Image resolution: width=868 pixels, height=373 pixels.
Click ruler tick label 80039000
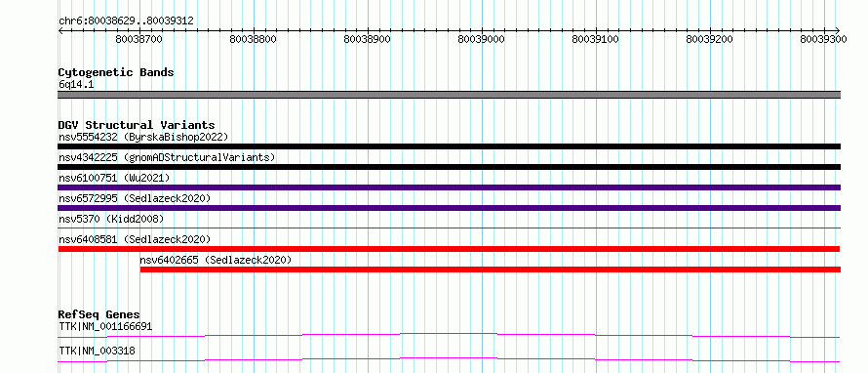(x=481, y=39)
